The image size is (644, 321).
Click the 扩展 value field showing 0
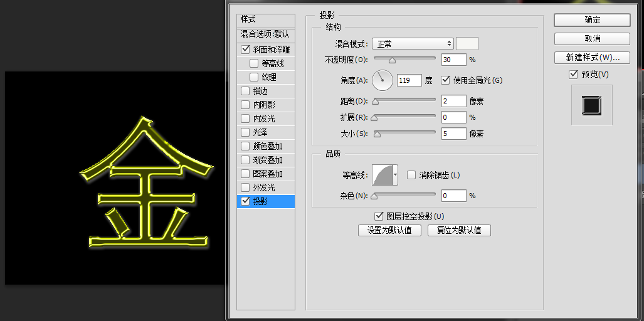tap(454, 117)
